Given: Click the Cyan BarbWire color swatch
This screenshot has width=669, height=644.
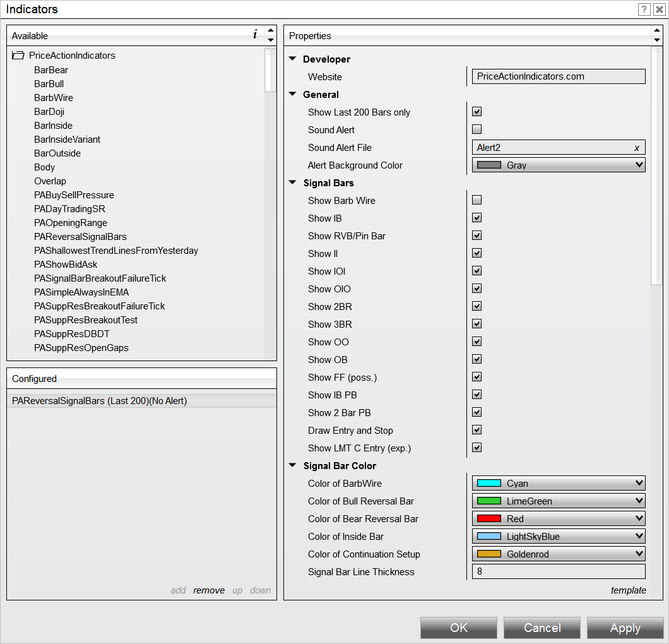Looking at the screenshot, I should click(488, 484).
